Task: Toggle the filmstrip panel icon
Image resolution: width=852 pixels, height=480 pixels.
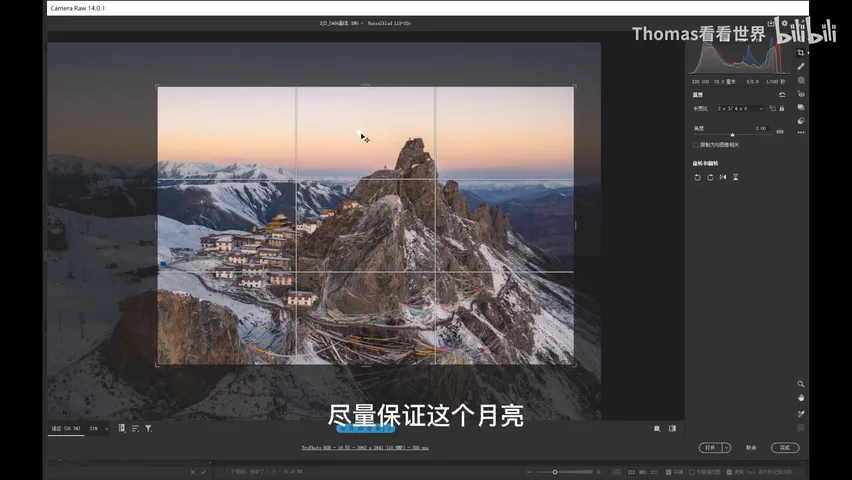Action: 122,428
